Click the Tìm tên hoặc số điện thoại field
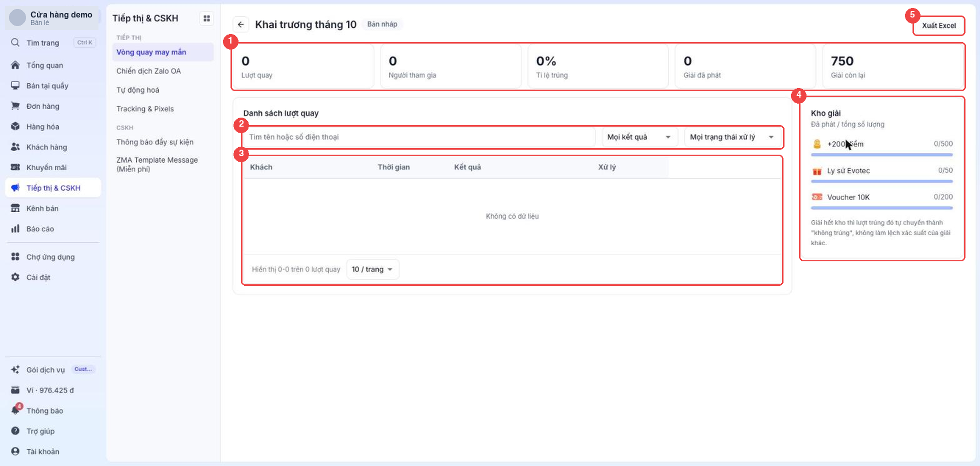 tap(419, 137)
